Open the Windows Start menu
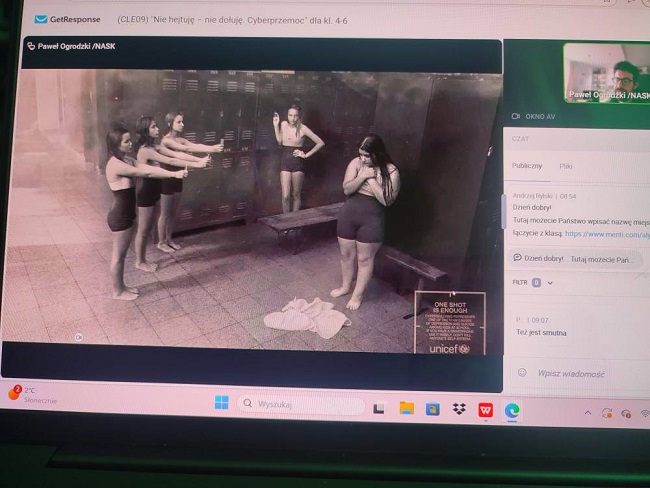This screenshot has height=488, width=650. pos(221,403)
